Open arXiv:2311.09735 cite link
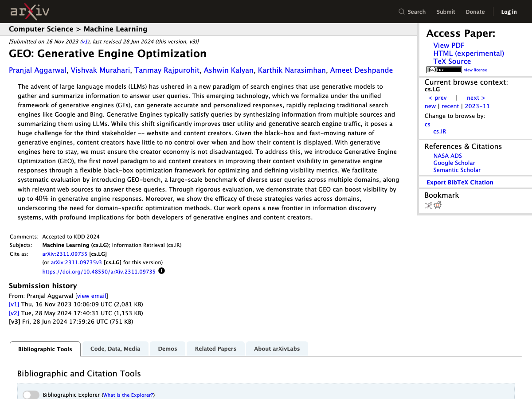Image resolution: width=532 pixels, height=399 pixels. pyautogui.click(x=65, y=254)
